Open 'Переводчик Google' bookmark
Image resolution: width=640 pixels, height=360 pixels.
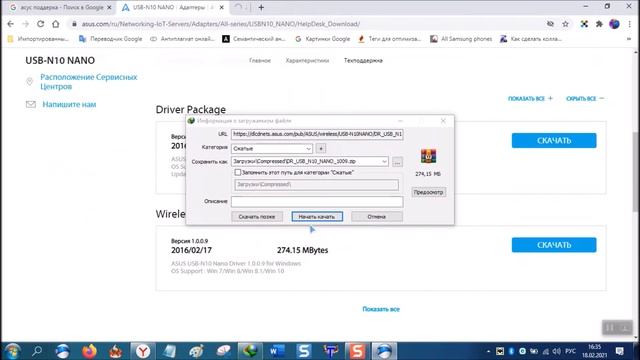click(111, 39)
